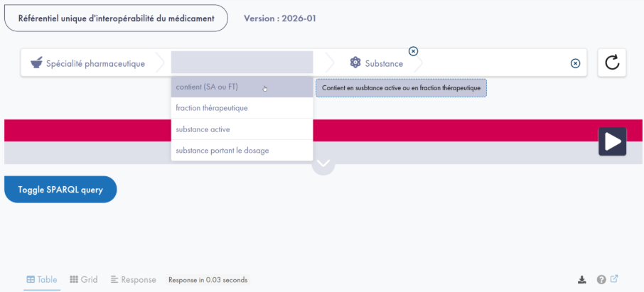Open the Response tab
This screenshot has height=292, width=644.
click(x=134, y=280)
